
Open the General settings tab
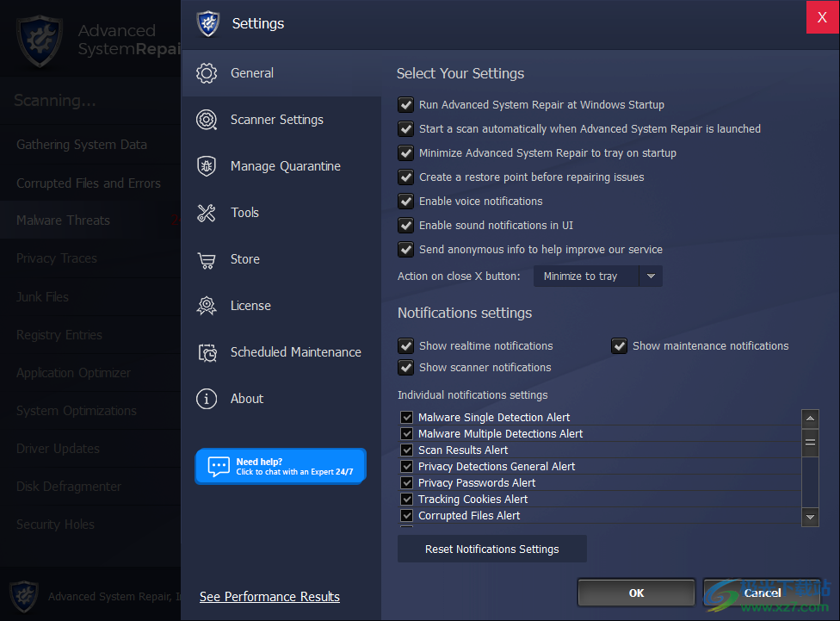[281, 73]
